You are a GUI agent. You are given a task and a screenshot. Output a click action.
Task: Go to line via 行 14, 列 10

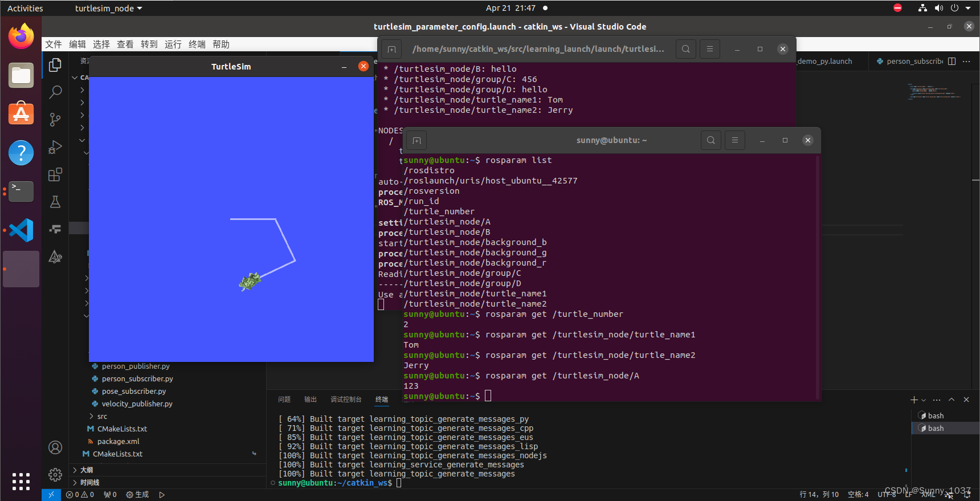coord(819,495)
